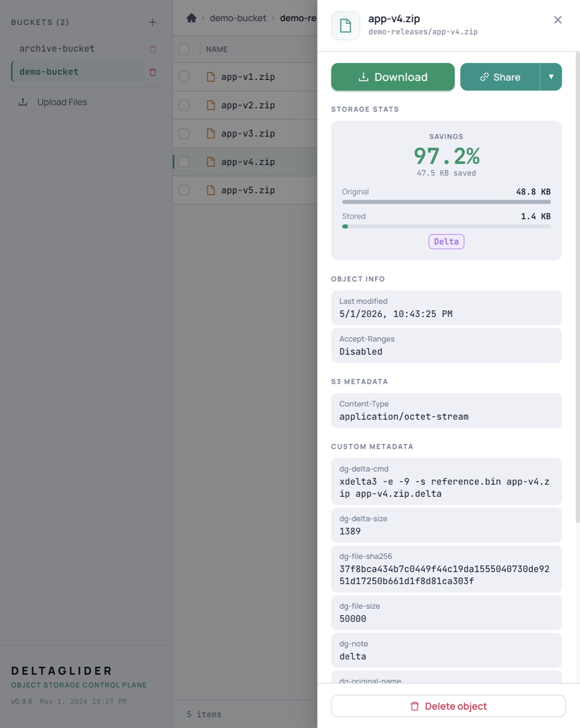This screenshot has width=580, height=728.
Task: Open app-v3.zip file row
Action: click(245, 133)
